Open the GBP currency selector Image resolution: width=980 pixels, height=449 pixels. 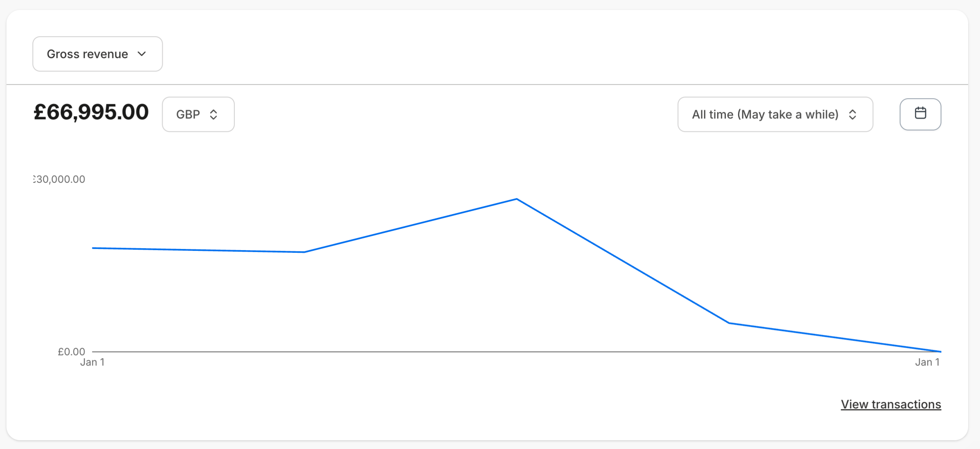pos(198,115)
